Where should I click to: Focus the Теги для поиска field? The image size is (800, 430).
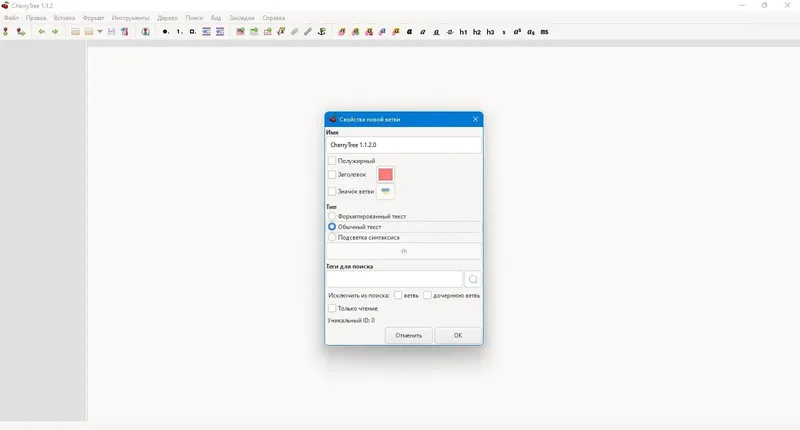394,279
